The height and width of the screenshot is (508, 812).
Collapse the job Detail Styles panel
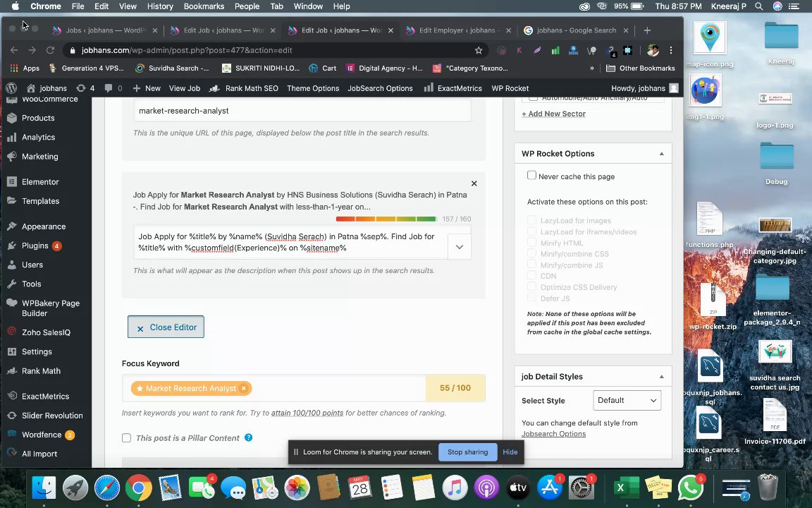click(661, 377)
